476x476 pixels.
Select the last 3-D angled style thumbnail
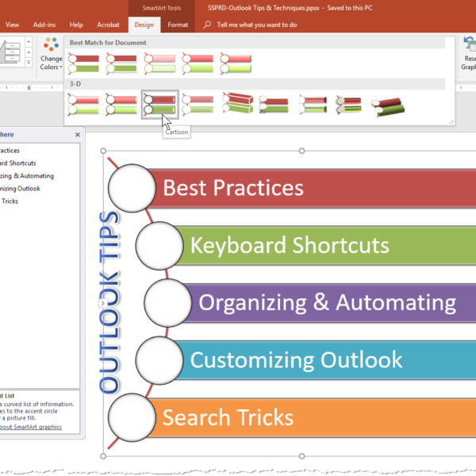pyautogui.click(x=388, y=107)
